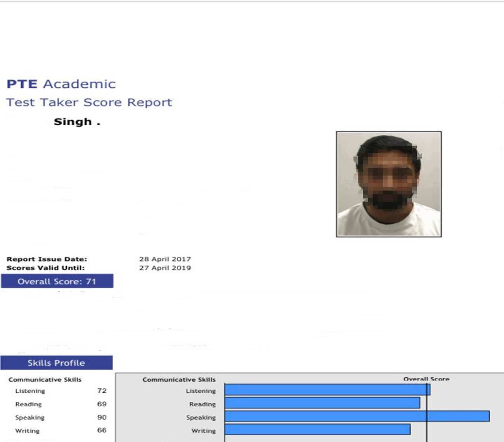Click the Overall Score label above the chart
The width and height of the screenshot is (504, 442).
click(426, 379)
